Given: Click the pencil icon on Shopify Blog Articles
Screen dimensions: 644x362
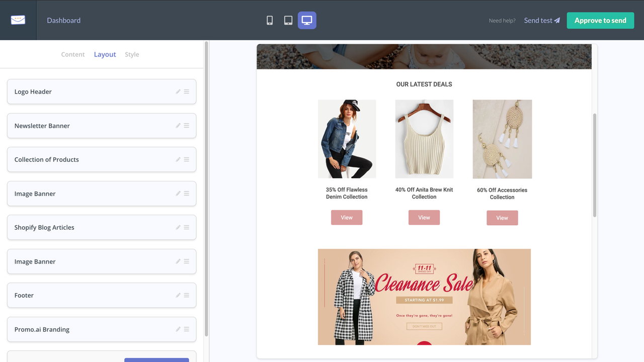Looking at the screenshot, I should pyautogui.click(x=178, y=227).
